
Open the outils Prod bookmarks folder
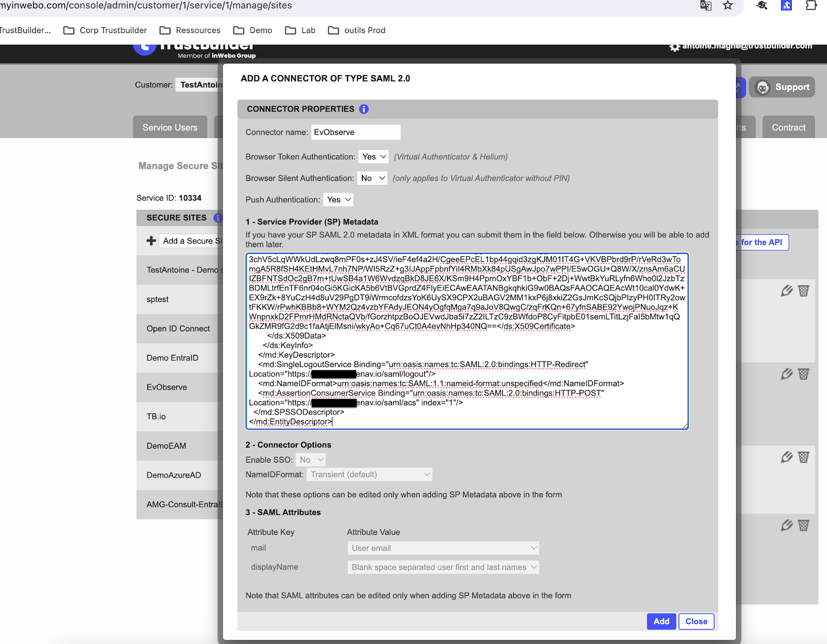tap(357, 30)
